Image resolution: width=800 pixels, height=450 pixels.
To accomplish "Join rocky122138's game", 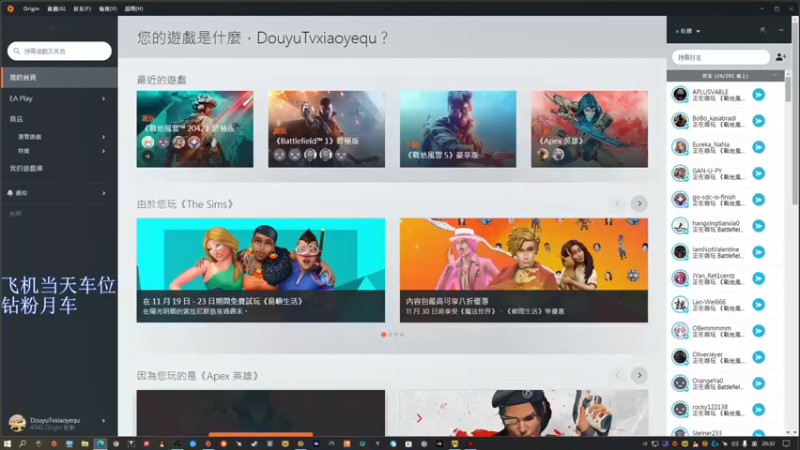I will (759, 410).
